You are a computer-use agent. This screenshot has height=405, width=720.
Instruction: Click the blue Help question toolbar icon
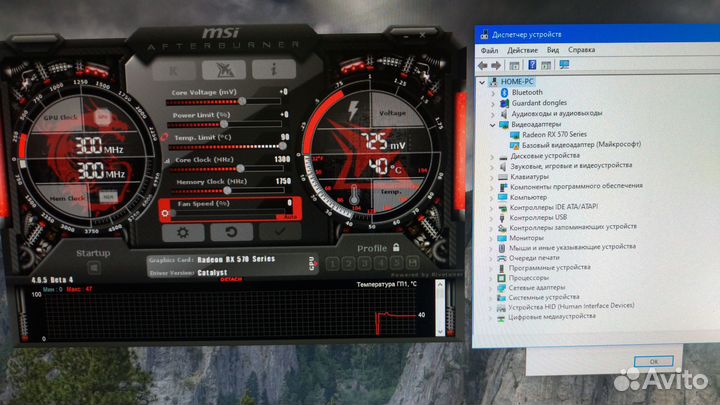tap(532, 65)
